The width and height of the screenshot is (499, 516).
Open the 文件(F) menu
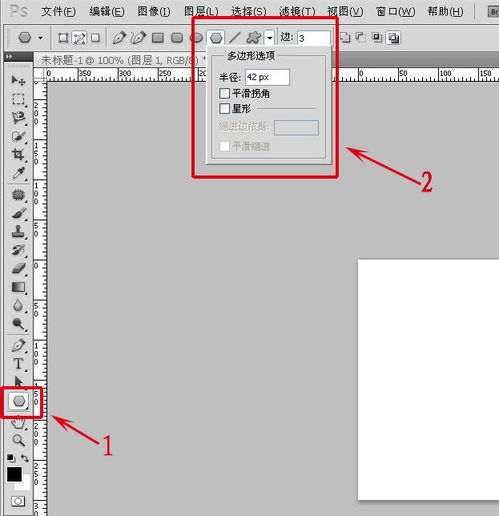59,12
